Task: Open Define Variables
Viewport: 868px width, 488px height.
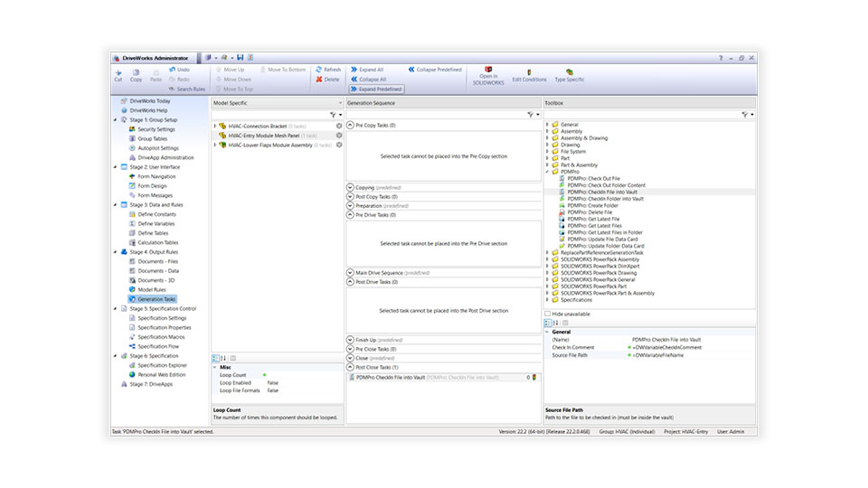Action: [x=156, y=223]
